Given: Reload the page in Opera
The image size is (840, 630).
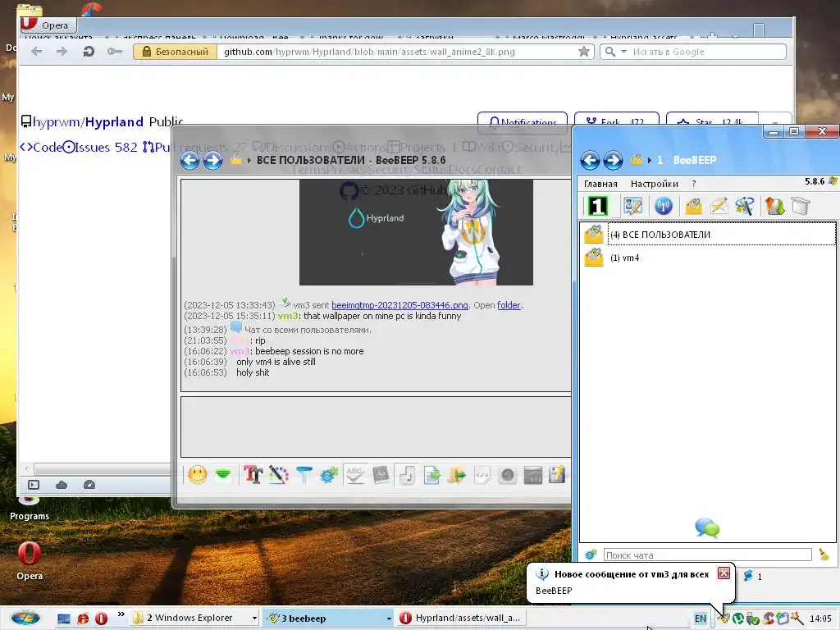Looking at the screenshot, I should point(89,52).
